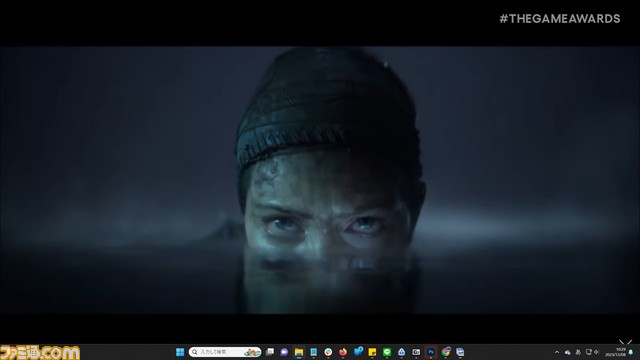640x360 pixels.
Task: Open the volume tray icon
Action: 596,352
